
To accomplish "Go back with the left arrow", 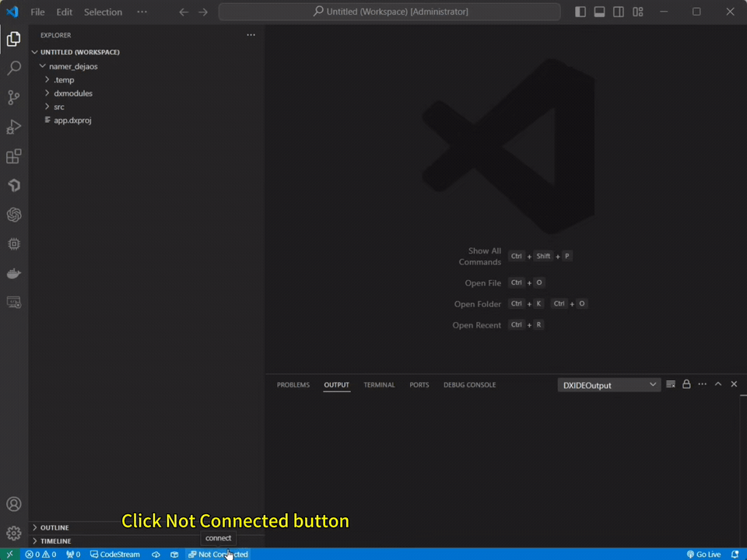I will click(x=184, y=12).
